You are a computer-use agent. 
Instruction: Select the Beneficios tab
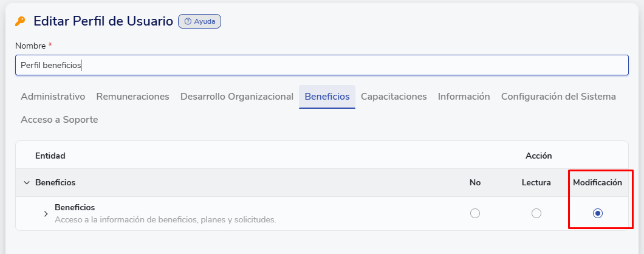(x=327, y=97)
